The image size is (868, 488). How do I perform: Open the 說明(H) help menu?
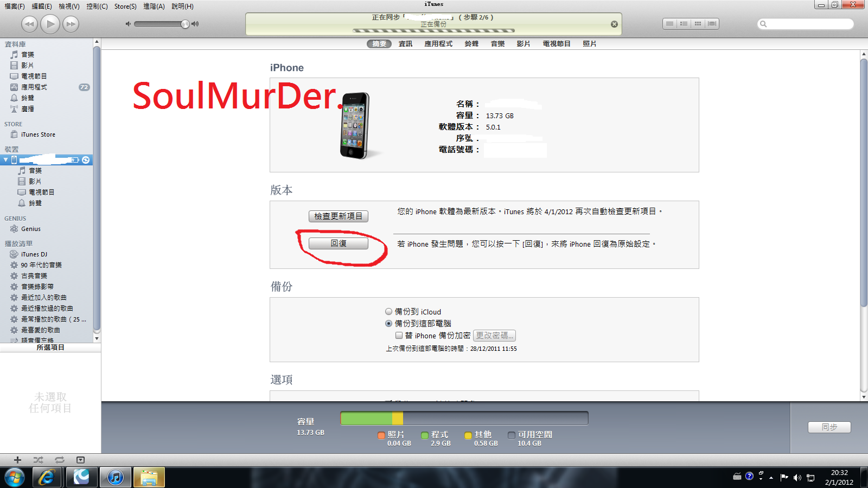(182, 7)
